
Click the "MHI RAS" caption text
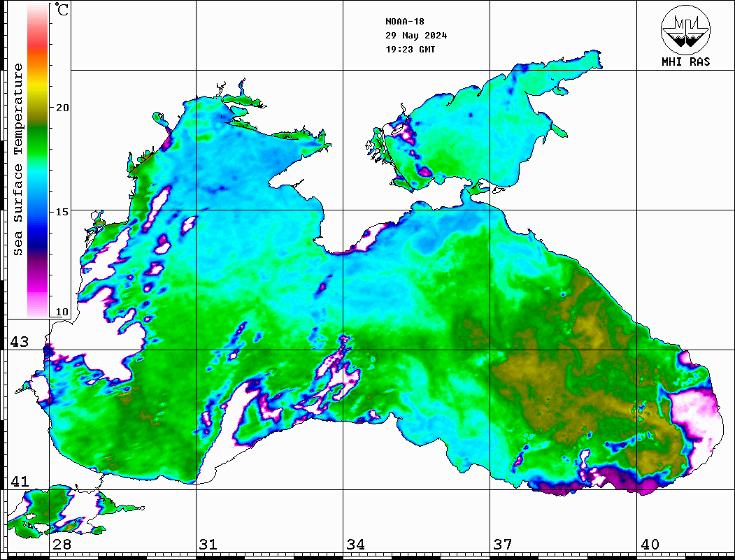[x=685, y=62]
